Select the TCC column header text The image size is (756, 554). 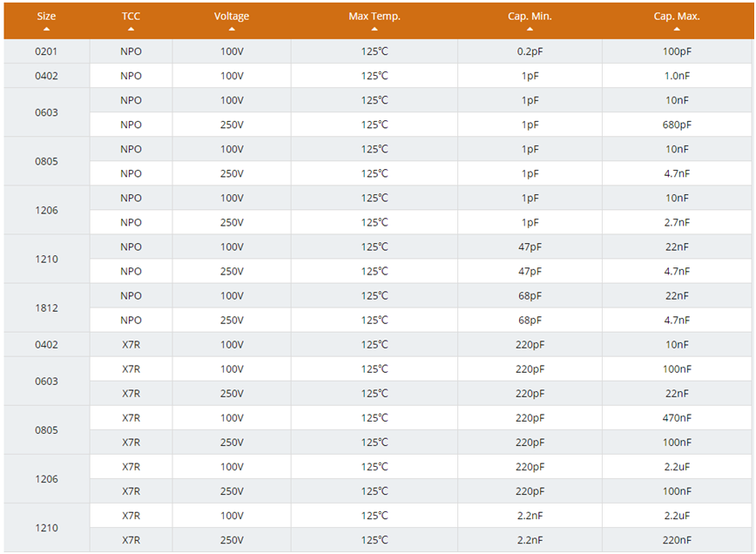coord(131,16)
